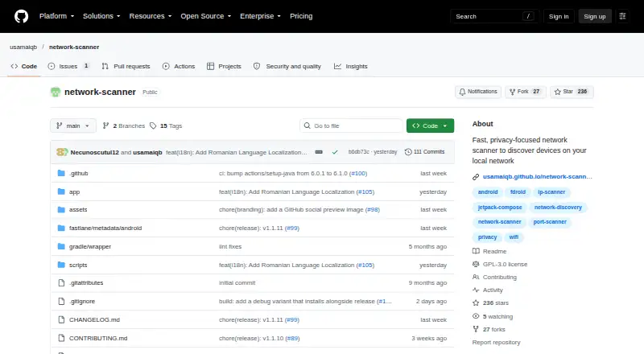Select the ip-scanner topic tag
The height and width of the screenshot is (354, 644).
[x=551, y=192]
